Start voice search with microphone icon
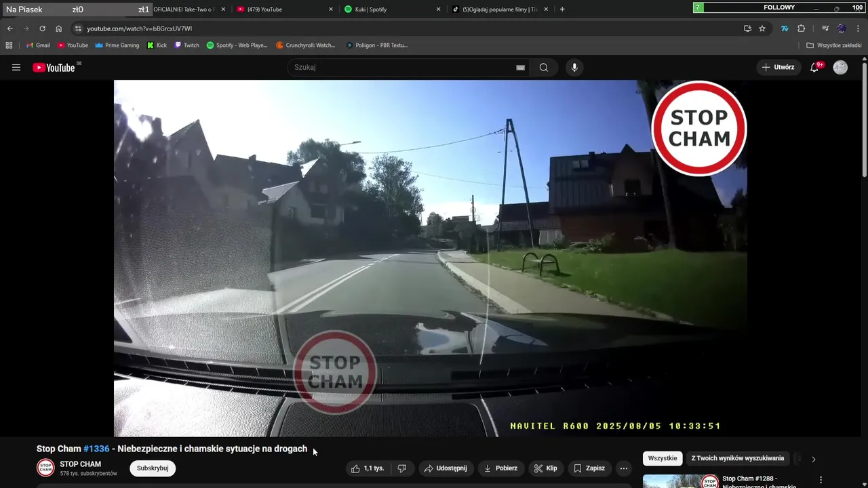Image resolution: width=868 pixels, height=488 pixels. click(574, 67)
